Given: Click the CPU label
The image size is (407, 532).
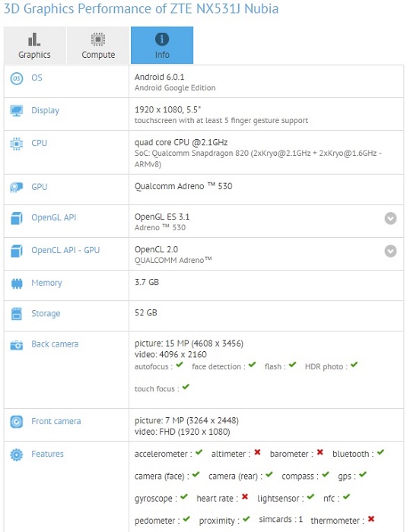Looking at the screenshot, I should pos(39,143).
